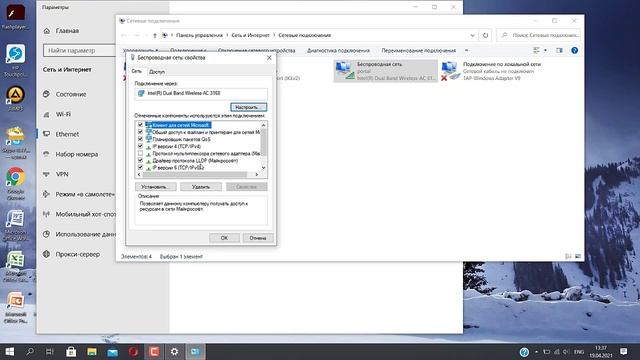Click the Поиск: Сетевые подключения search box
The height and width of the screenshot is (360, 640).
(539, 36)
